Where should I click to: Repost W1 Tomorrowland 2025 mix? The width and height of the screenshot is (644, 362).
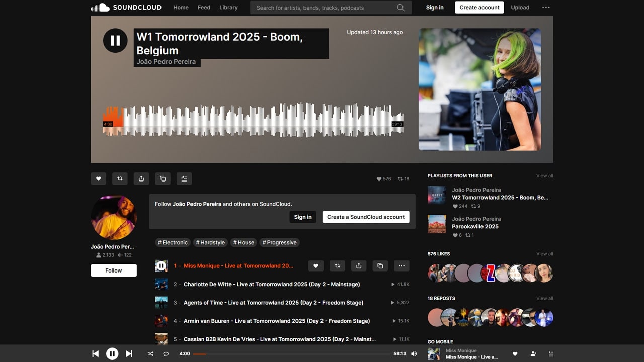(120, 178)
